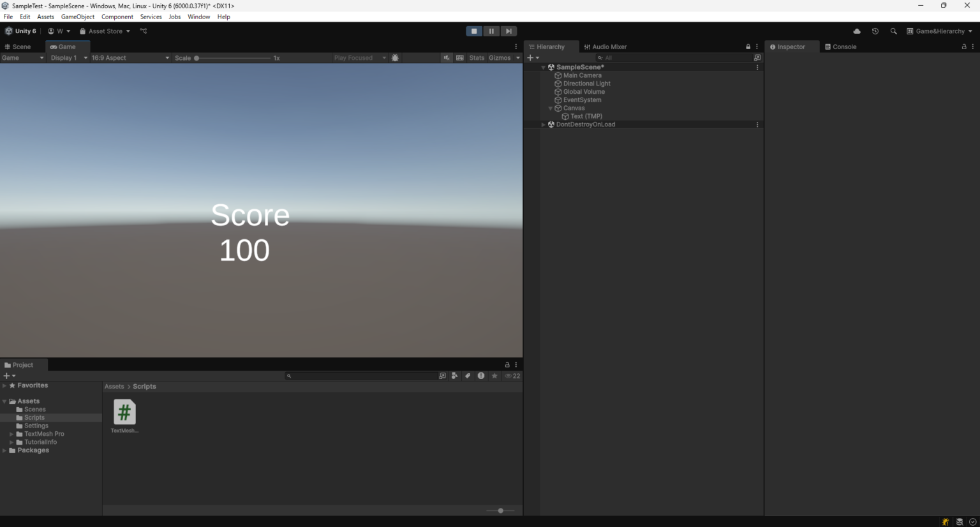
Task: Click the Step frame button
Action: [x=509, y=31]
